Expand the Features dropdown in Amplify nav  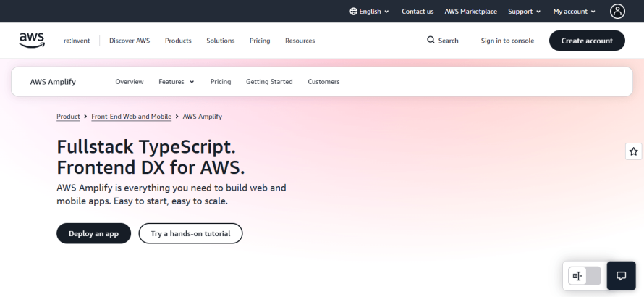pyautogui.click(x=177, y=82)
